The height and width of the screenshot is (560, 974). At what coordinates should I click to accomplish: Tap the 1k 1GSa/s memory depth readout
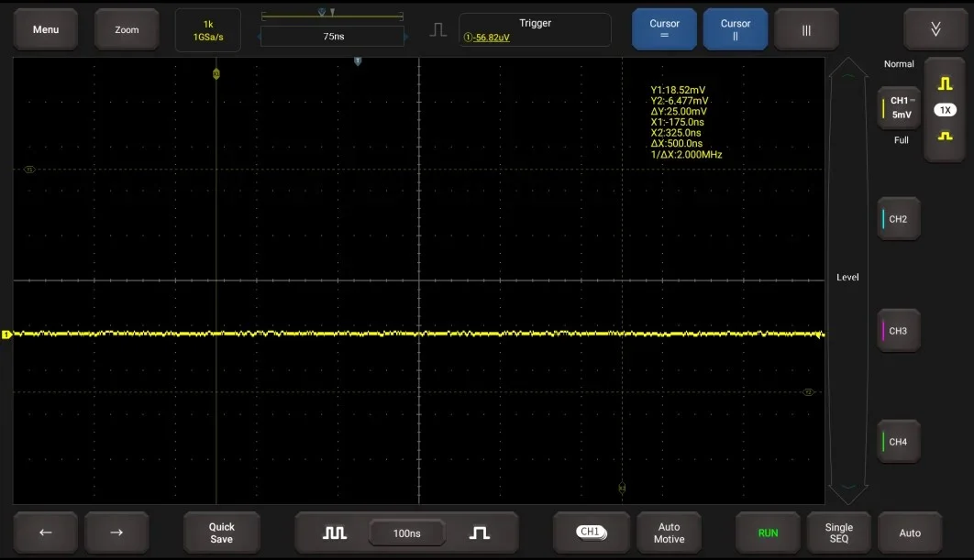coord(208,30)
